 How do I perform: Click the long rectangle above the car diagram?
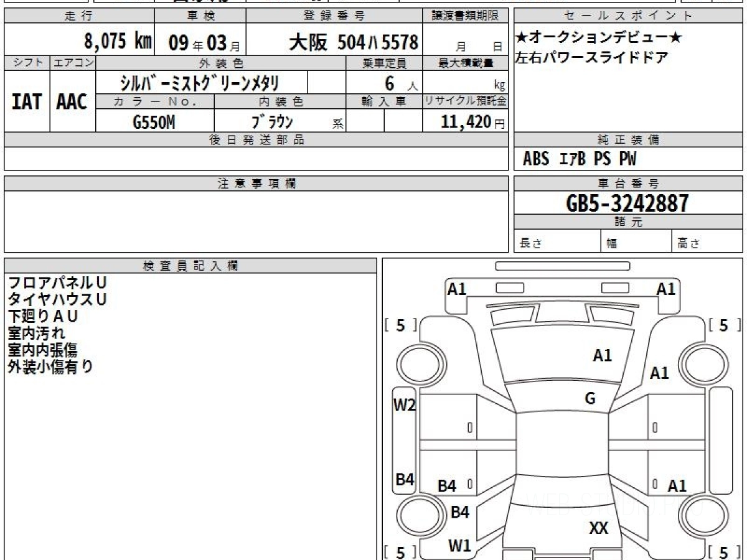point(562,266)
